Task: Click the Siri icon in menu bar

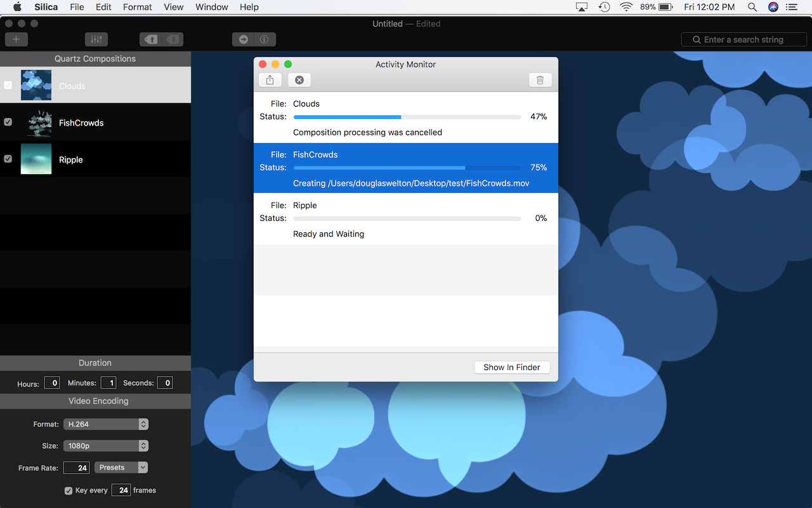Action: [773, 7]
